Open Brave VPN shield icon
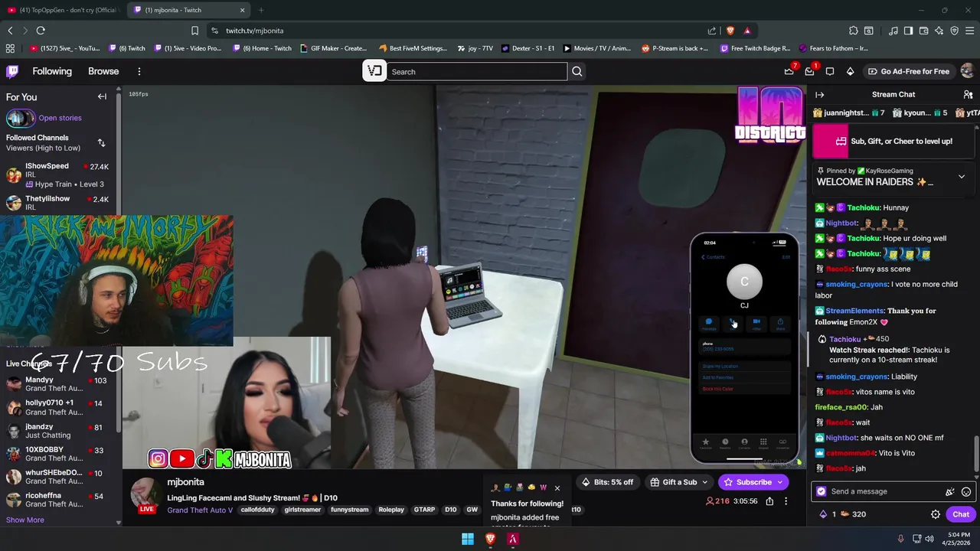The width and height of the screenshot is (980, 551). [954, 31]
